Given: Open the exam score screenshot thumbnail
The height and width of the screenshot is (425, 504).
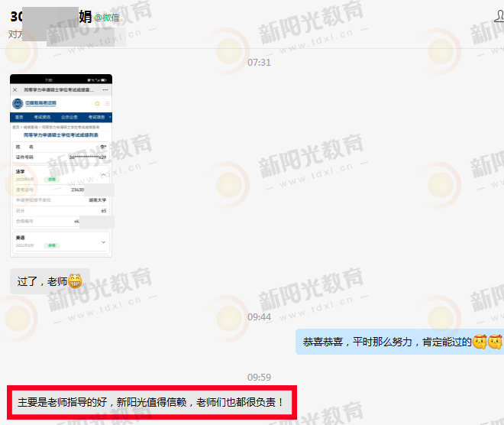Looking at the screenshot, I should [x=61, y=166].
